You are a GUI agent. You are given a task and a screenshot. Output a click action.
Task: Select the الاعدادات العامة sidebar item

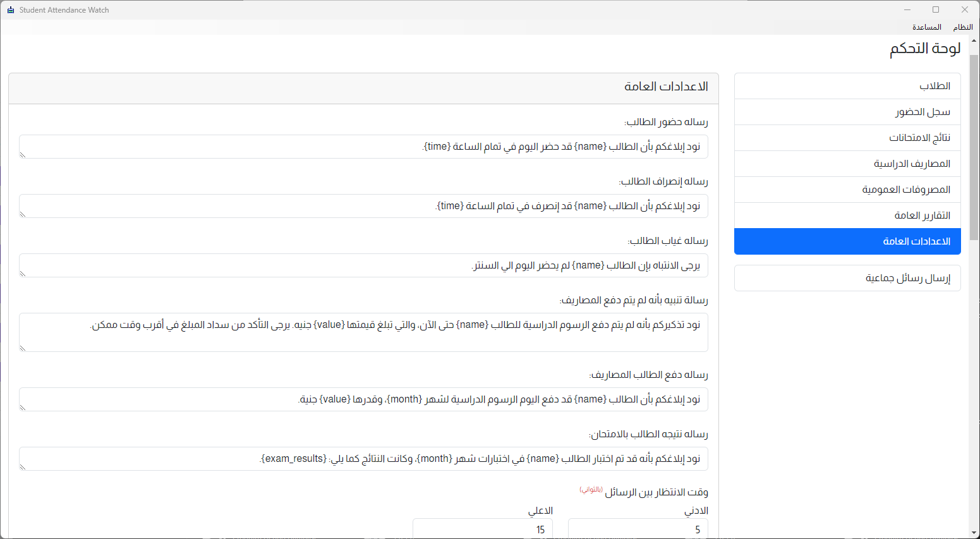pyautogui.click(x=847, y=241)
